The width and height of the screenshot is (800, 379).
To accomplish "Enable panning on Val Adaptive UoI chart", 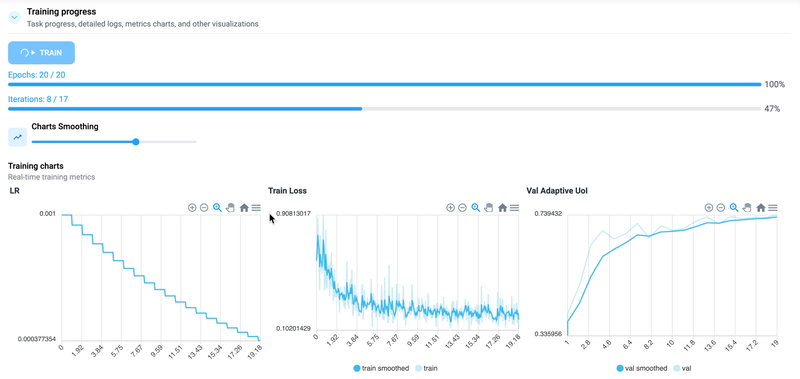I will pyautogui.click(x=747, y=208).
